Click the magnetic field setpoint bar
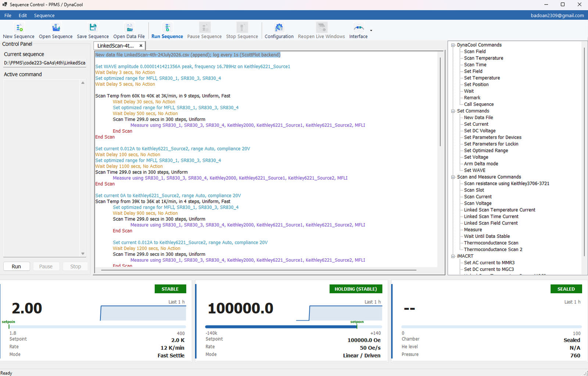Image resolution: width=588 pixels, height=376 pixels. [294, 327]
